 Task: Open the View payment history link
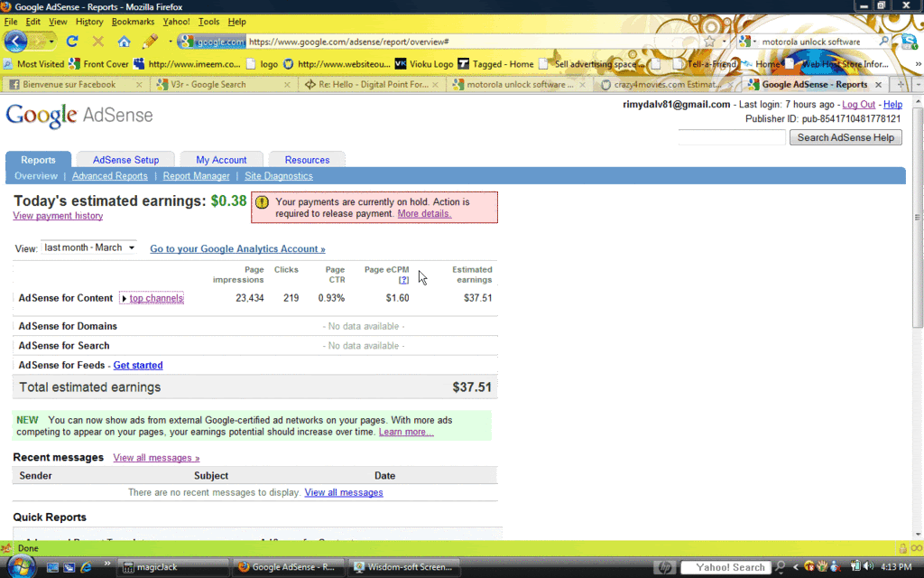pos(58,216)
